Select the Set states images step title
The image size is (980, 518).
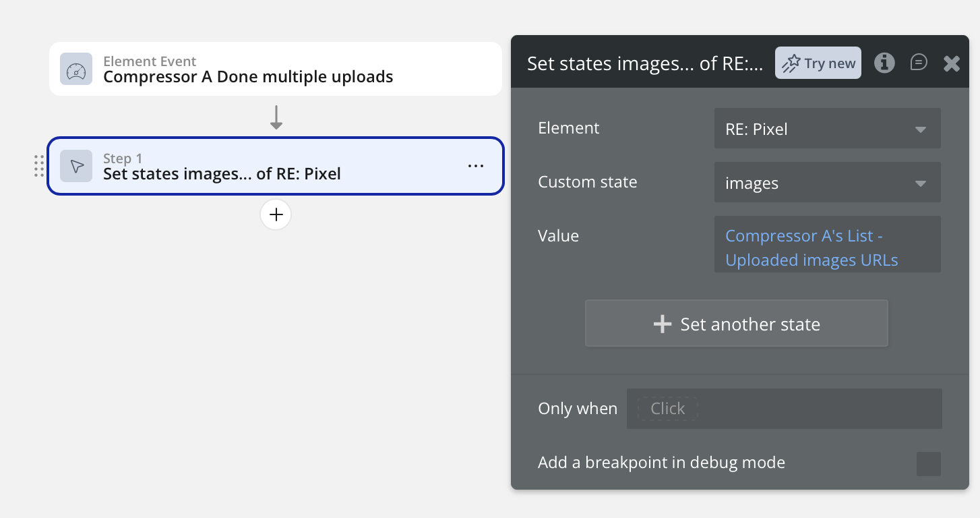(222, 174)
